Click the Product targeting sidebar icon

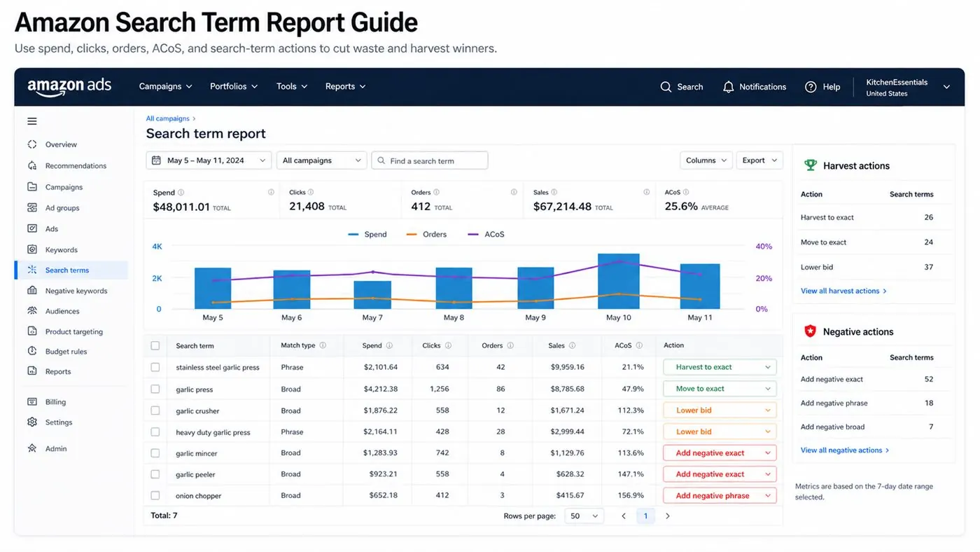point(32,331)
